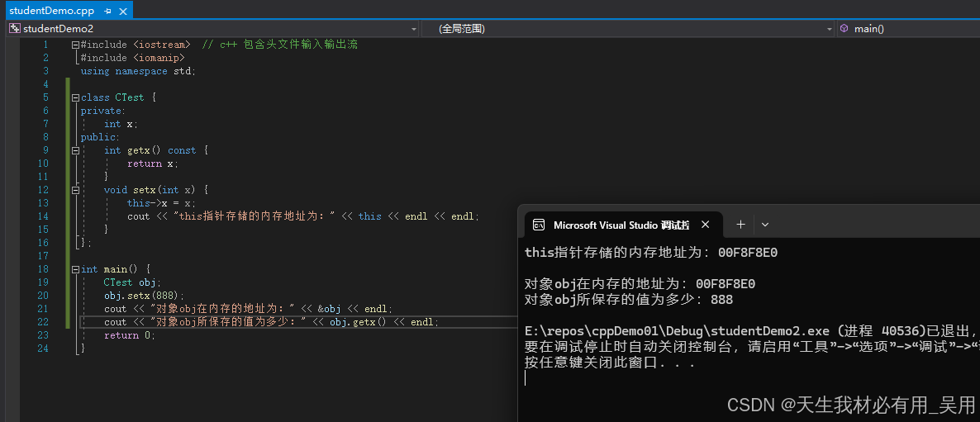Open the console tab options chevron
980x422 pixels.
tap(765, 225)
